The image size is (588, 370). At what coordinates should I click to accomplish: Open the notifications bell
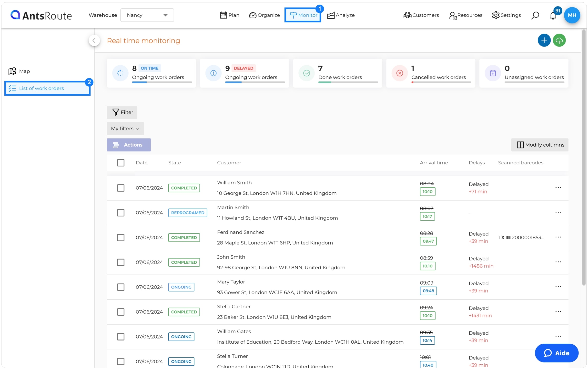[553, 15]
